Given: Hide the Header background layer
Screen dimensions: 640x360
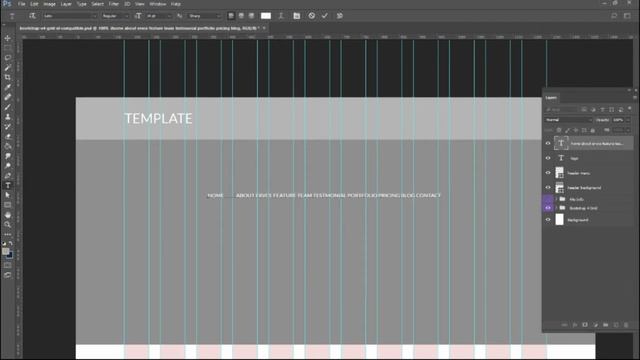Looking at the screenshot, I should pyautogui.click(x=548, y=188).
